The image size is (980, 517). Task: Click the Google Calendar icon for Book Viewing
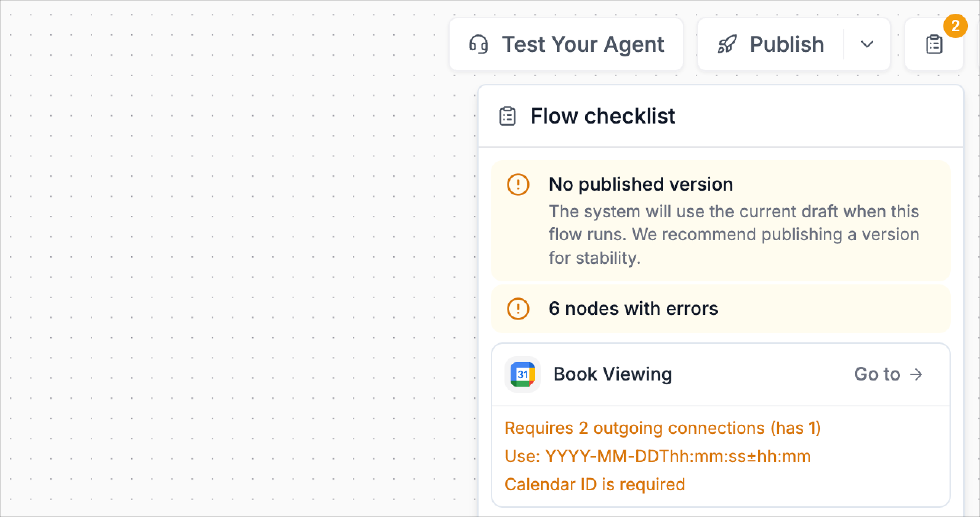coord(523,374)
